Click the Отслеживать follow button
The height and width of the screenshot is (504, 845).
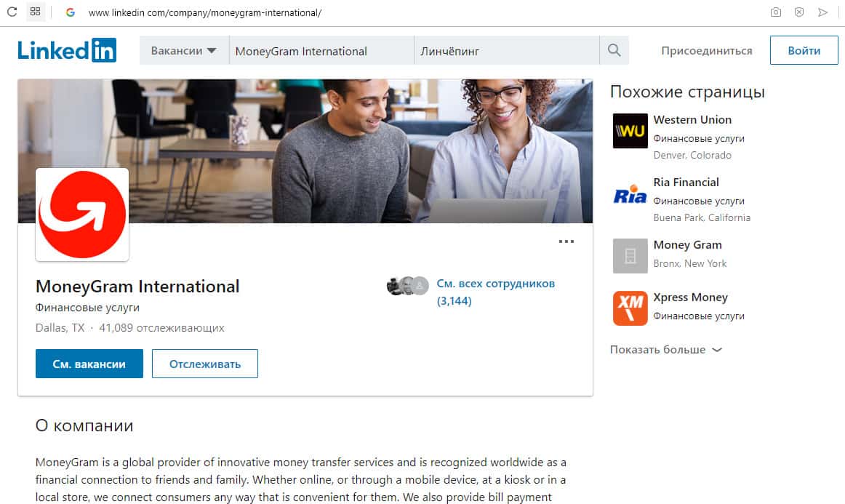coord(205,364)
